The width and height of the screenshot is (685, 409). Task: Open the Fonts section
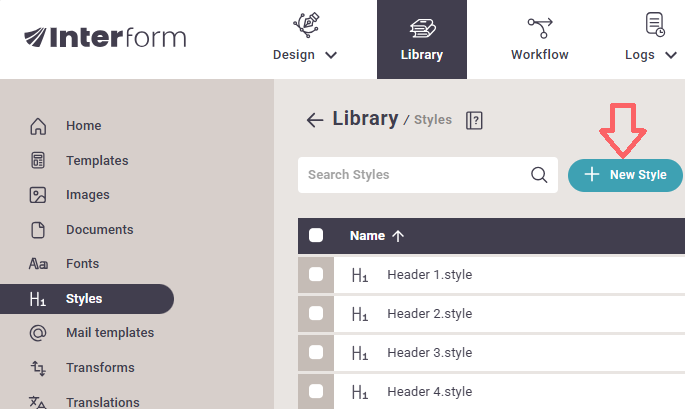tap(82, 264)
